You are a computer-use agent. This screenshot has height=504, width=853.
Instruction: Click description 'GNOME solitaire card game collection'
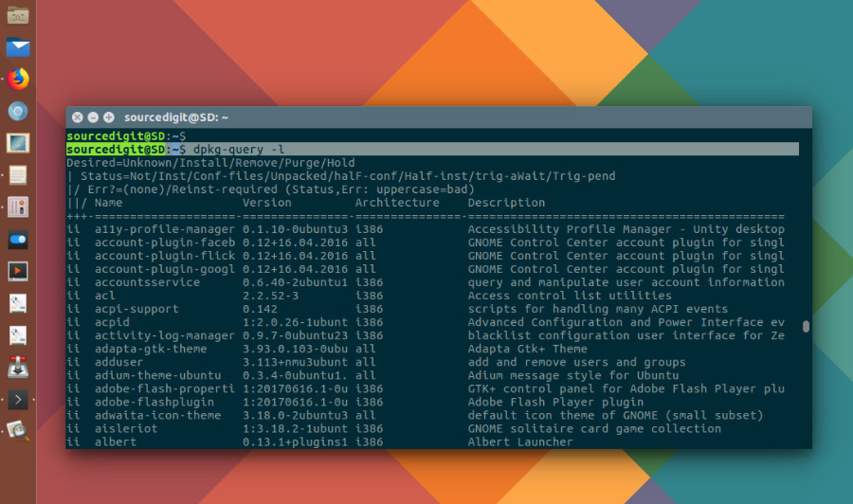[x=594, y=429]
